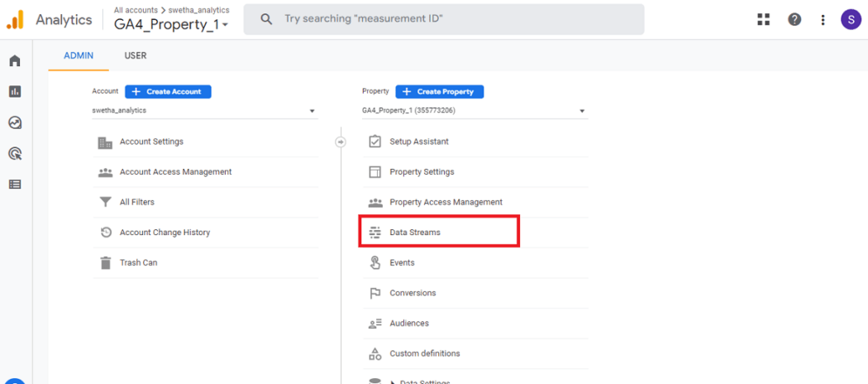Screen dimensions: 868x384
Task: Click the Data Streams icon
Action: tap(374, 233)
